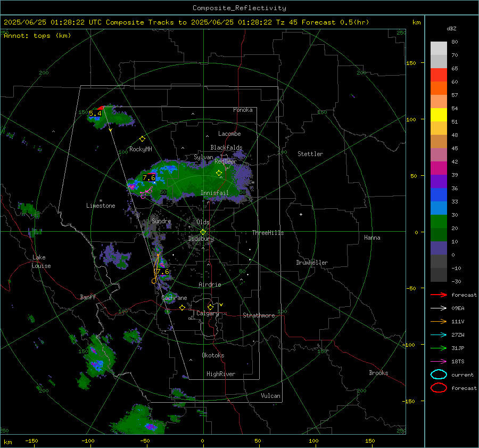Click the Airdrie city label
This screenshot has width=479, height=448.
coord(210,284)
